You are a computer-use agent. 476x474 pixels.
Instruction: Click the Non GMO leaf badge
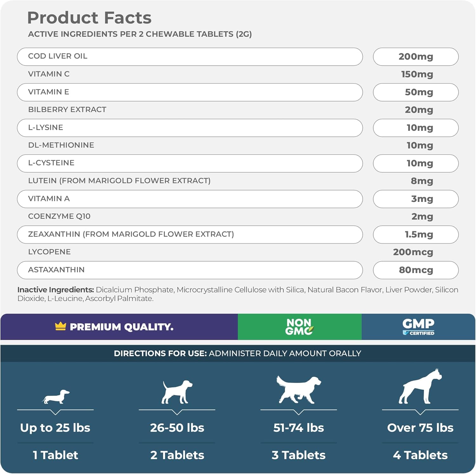click(x=299, y=327)
